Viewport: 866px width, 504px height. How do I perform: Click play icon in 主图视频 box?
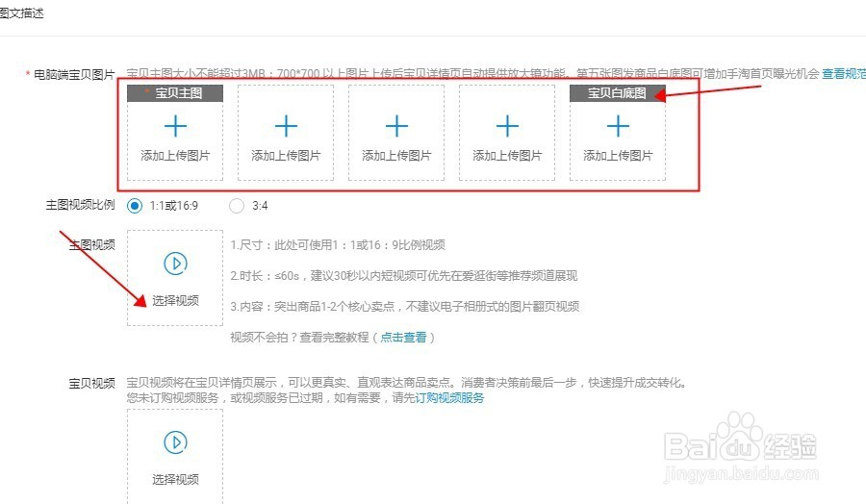(x=176, y=264)
